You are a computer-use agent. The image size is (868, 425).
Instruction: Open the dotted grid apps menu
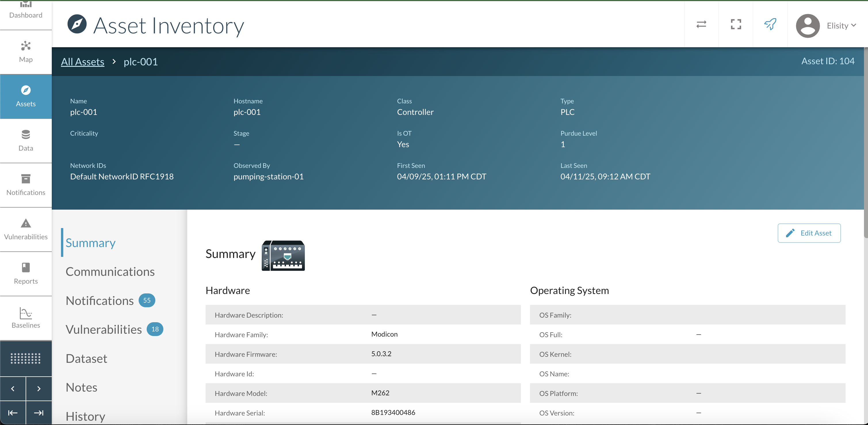pos(26,358)
